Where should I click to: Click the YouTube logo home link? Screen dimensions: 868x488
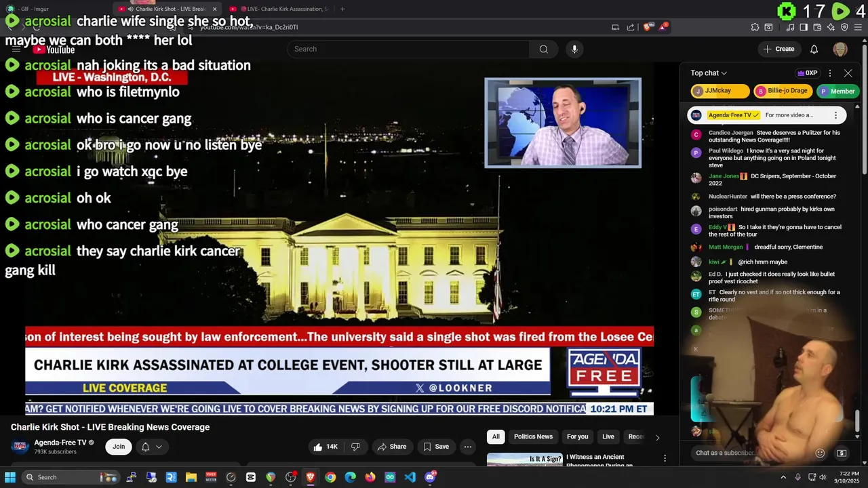[x=54, y=49]
